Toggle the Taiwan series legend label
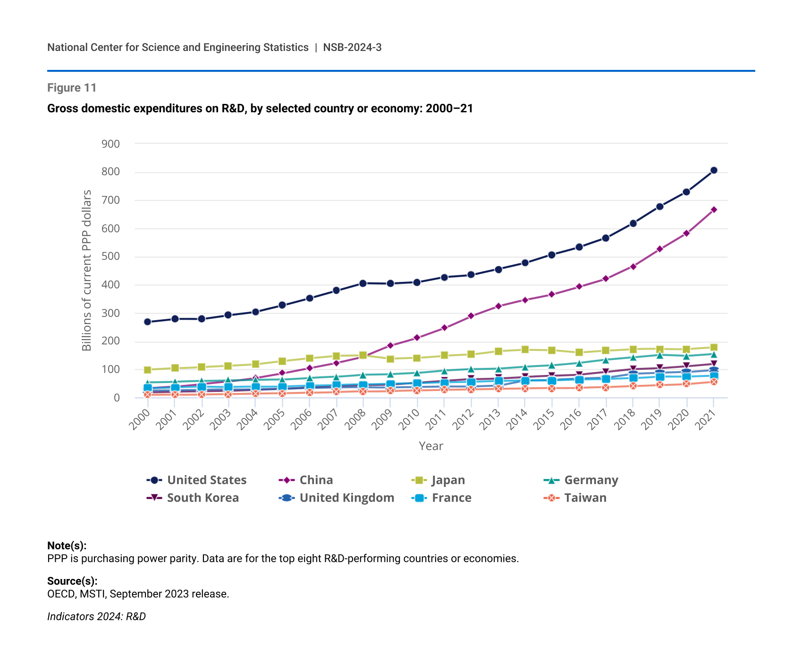 (585, 498)
